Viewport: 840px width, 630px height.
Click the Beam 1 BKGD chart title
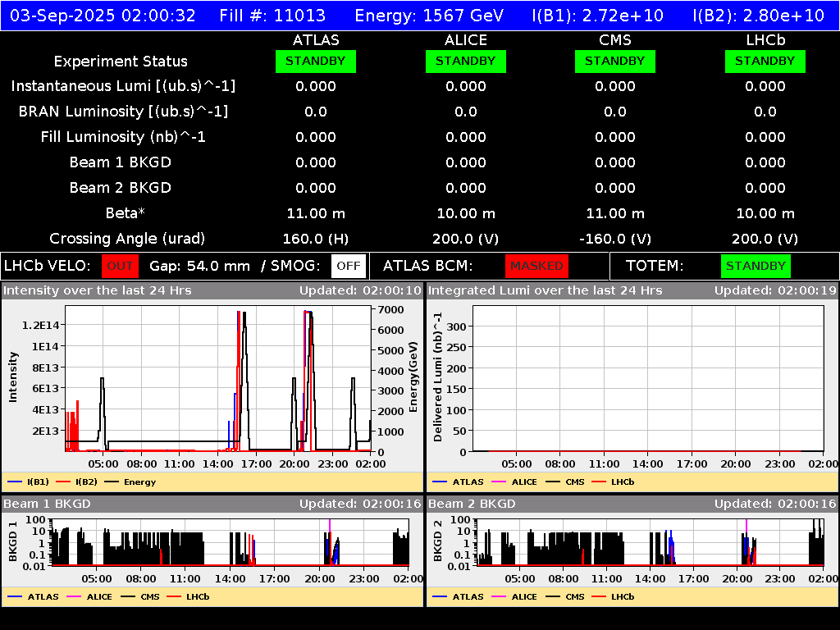point(47,504)
